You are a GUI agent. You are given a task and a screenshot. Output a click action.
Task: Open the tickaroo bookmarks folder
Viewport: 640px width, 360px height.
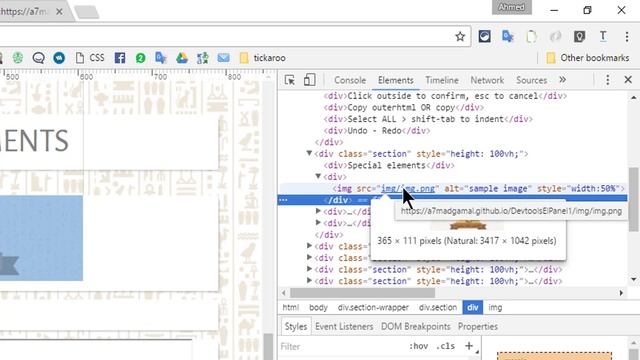pyautogui.click(x=262, y=58)
